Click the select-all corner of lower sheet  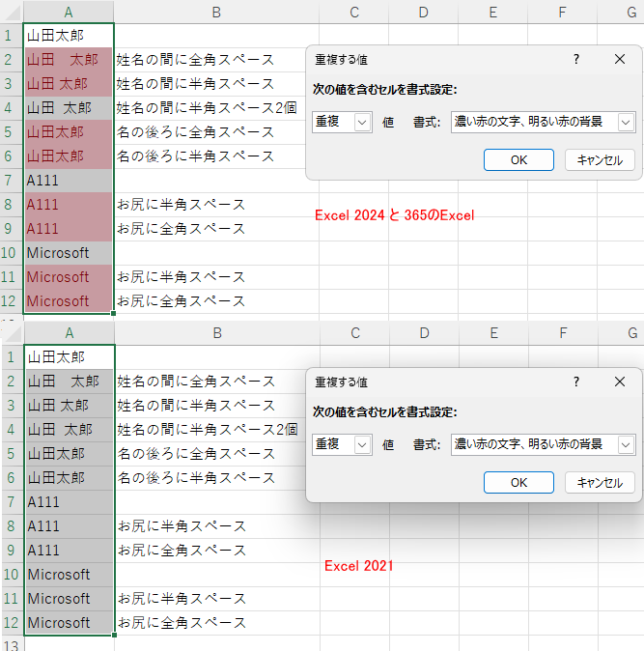coord(11,333)
